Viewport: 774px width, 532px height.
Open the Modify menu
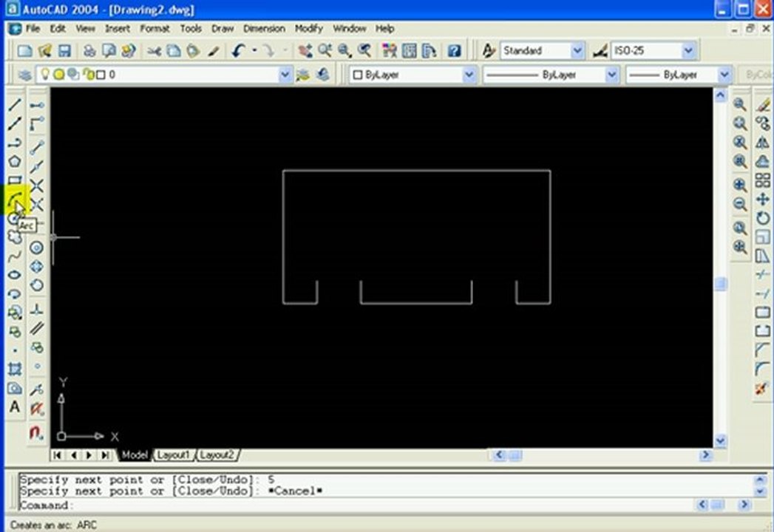point(309,29)
